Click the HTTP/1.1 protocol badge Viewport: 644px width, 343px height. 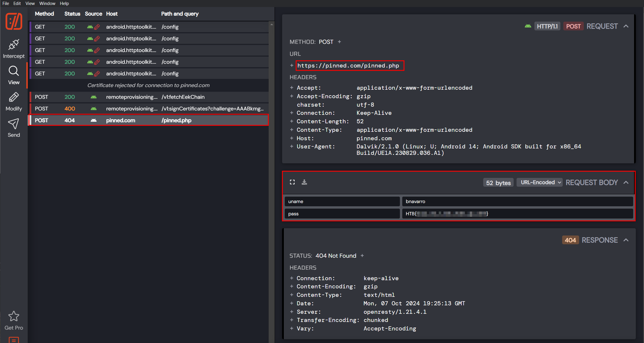(x=547, y=26)
